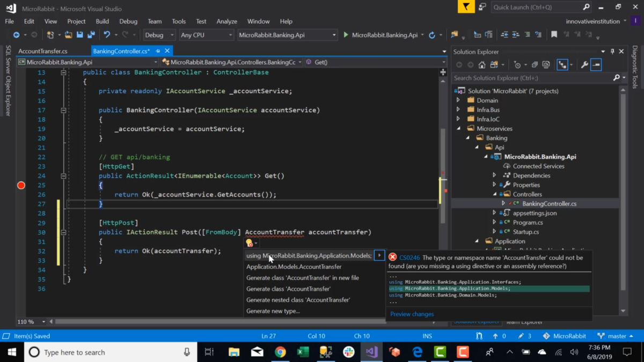Select Application.Models.AccountTransfer quick action
Screen dimensions: 644x362
(x=294, y=267)
